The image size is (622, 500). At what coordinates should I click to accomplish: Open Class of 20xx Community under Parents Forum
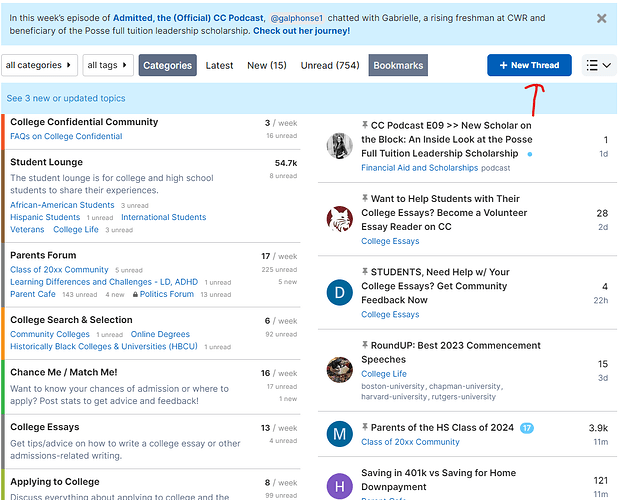[59, 269]
